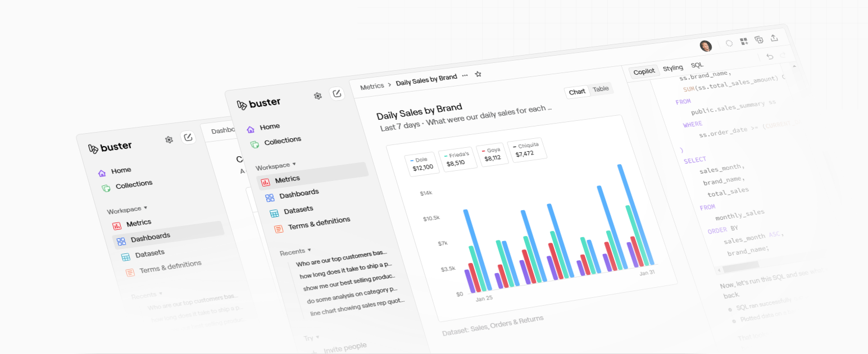Click the undo arrow icon
Viewport: 868px width, 354px height.
tap(770, 56)
